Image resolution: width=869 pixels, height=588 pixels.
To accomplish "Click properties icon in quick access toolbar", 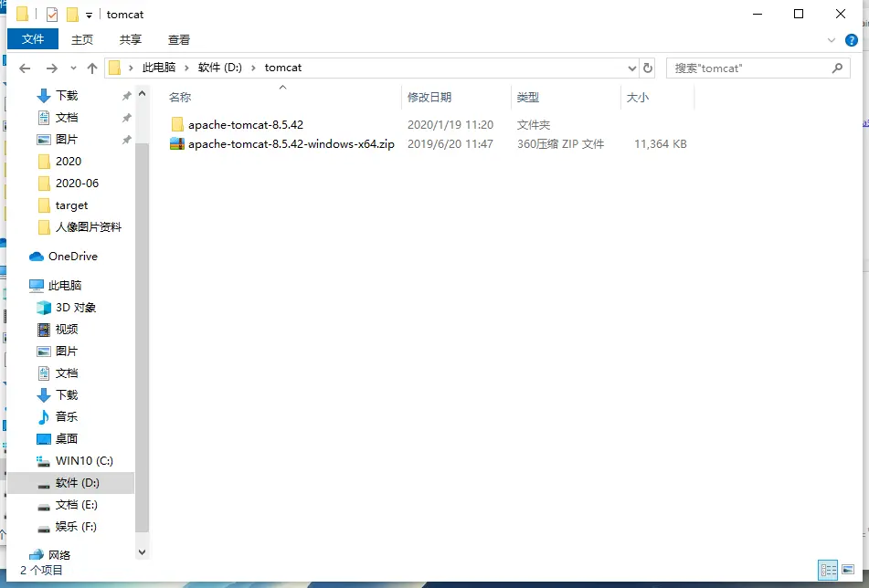I will coord(52,15).
